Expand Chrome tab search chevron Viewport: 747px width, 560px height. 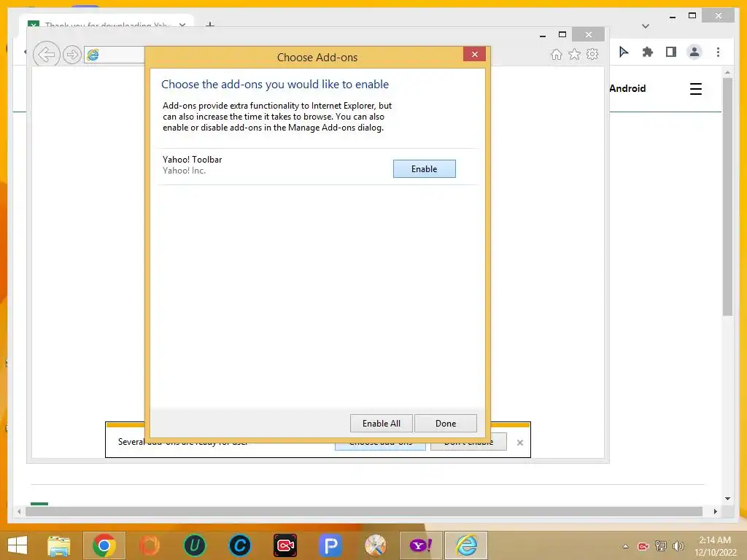point(646,26)
